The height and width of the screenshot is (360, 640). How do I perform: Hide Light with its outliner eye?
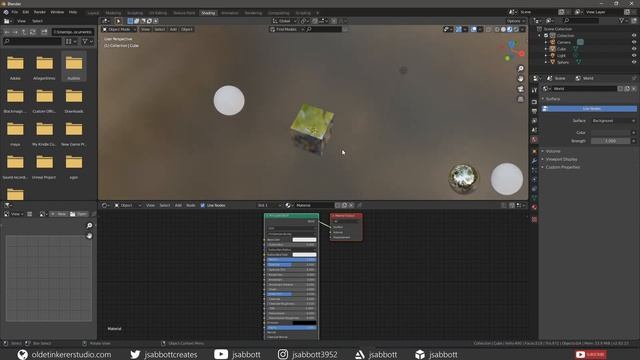click(x=634, y=55)
